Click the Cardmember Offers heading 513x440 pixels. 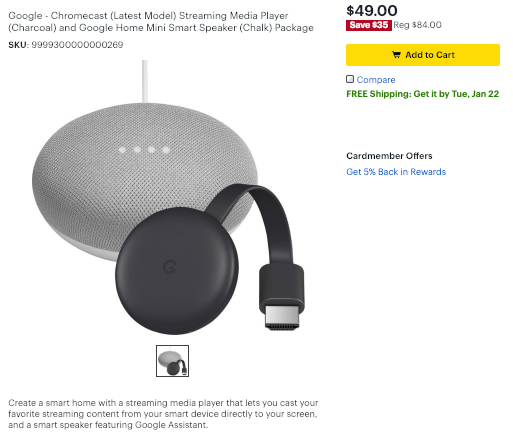tap(389, 156)
